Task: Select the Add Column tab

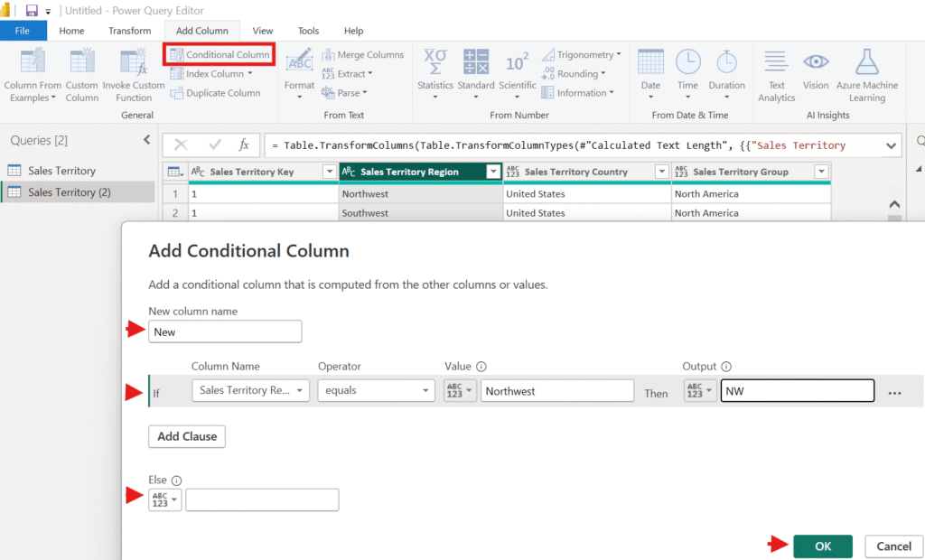Action: coord(201,31)
